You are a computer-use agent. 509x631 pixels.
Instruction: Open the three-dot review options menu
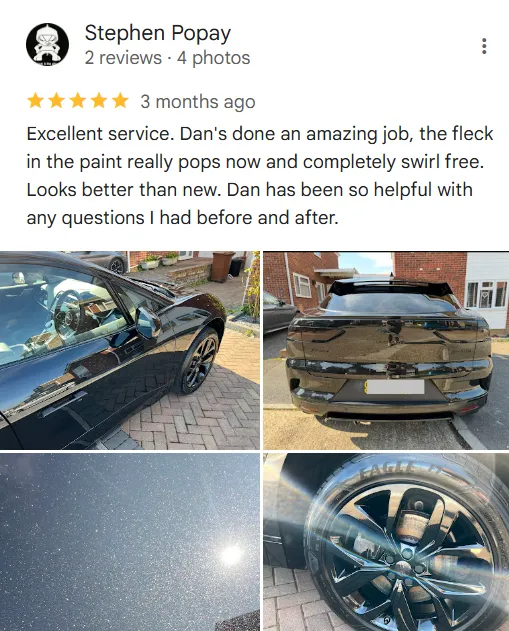484,46
